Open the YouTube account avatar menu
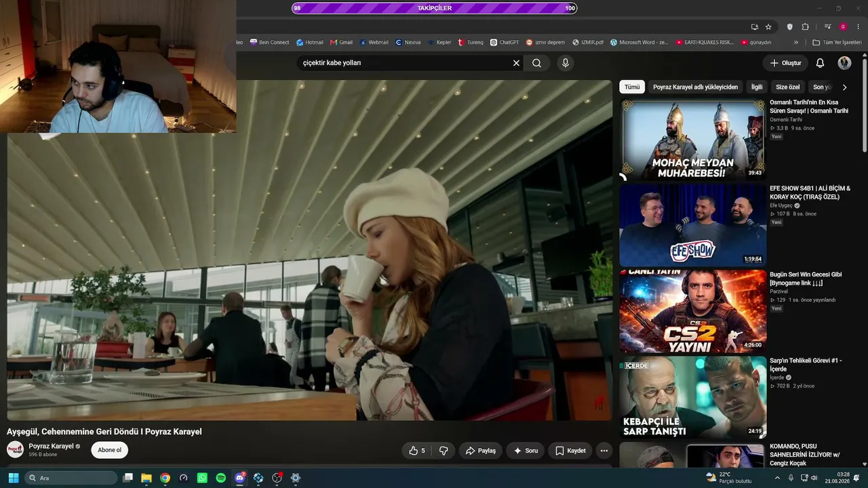The height and width of the screenshot is (488, 868). 844,63
